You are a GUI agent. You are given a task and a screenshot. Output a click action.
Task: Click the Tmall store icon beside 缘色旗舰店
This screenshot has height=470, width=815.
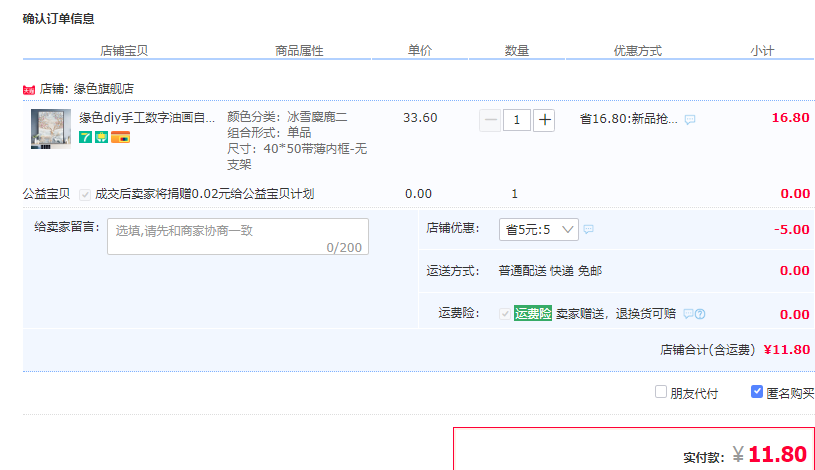29,90
